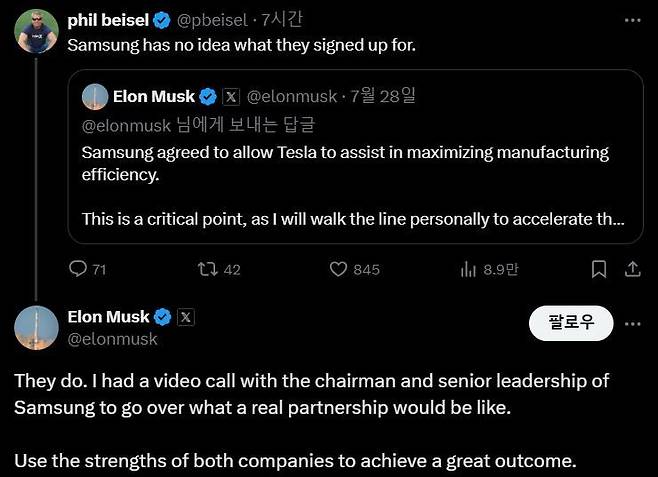Click Elon Musk's verified badge in quoted tweet
658x477 pixels.
click(x=208, y=97)
